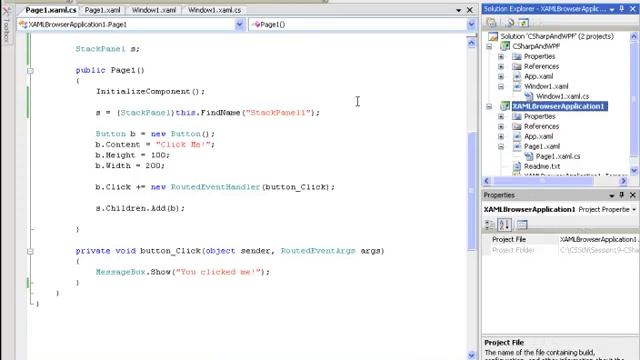640x360 pixels.
Task: Collapse the CSharpAndWPF project node
Action: [489, 47]
